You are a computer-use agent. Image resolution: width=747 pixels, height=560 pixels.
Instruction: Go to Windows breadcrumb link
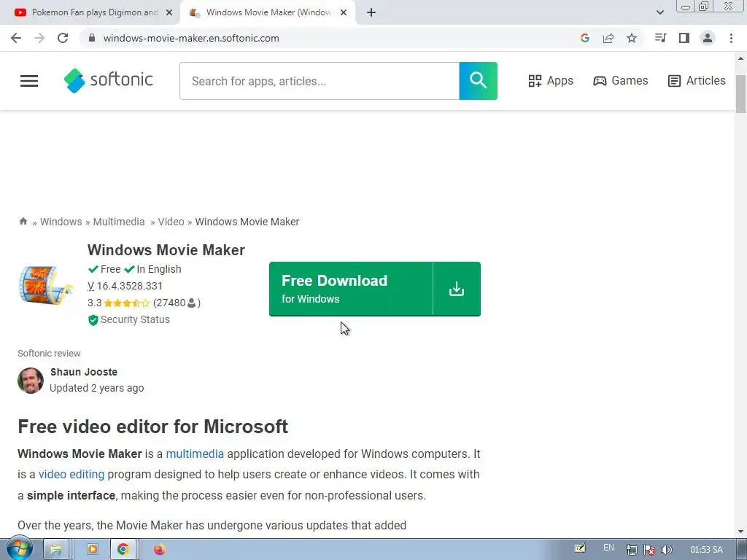[61, 222]
